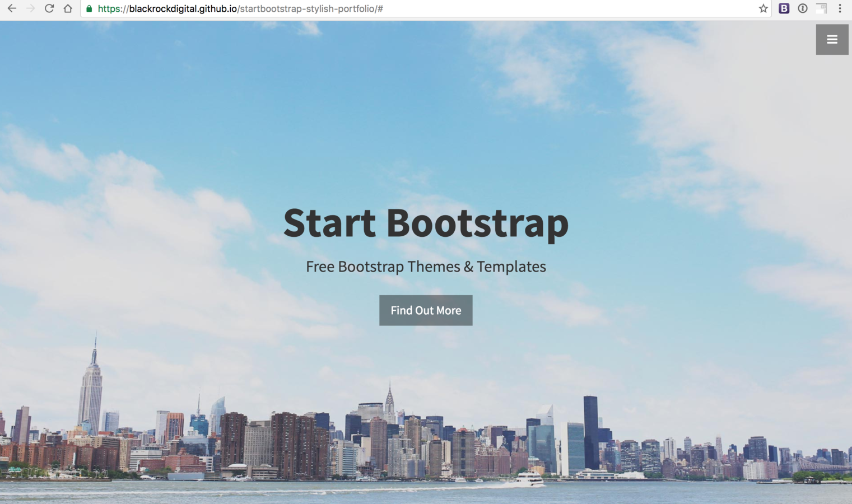Bookmark this page with the star icon
This screenshot has height=504, width=852.
tap(763, 8)
